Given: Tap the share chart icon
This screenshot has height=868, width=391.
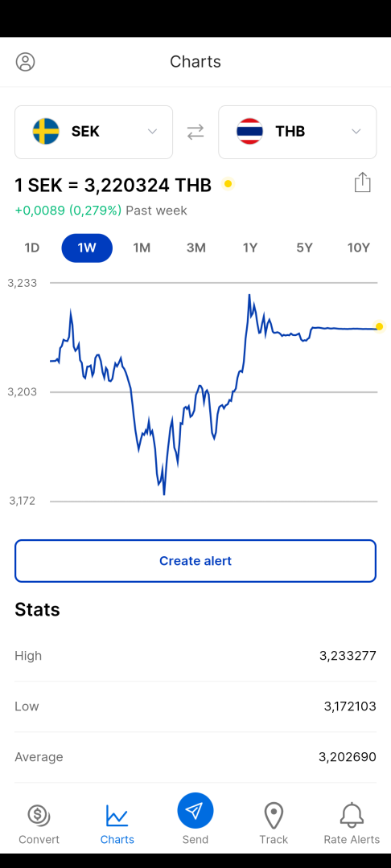Looking at the screenshot, I should click(x=362, y=182).
